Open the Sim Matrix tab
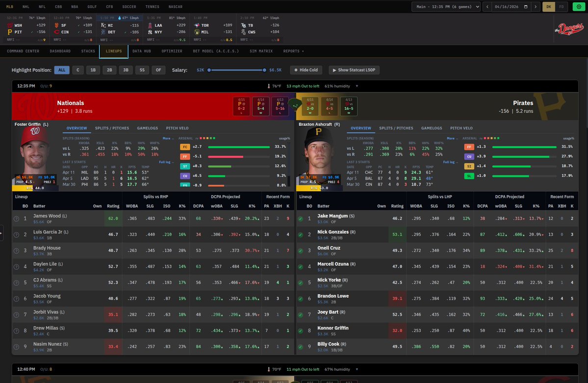The height and width of the screenshot is (383, 588). 261,51
